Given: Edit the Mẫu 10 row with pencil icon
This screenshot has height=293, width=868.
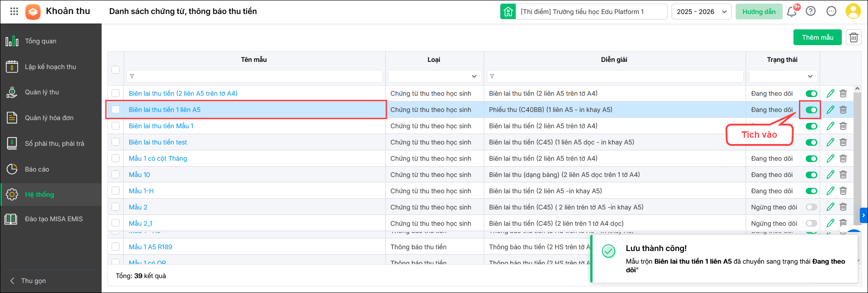Looking at the screenshot, I should click(830, 175).
